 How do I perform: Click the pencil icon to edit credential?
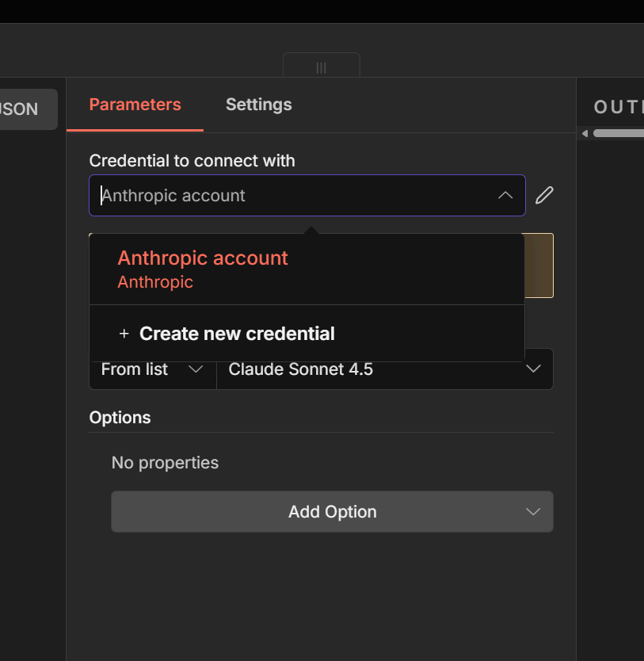[x=544, y=195]
